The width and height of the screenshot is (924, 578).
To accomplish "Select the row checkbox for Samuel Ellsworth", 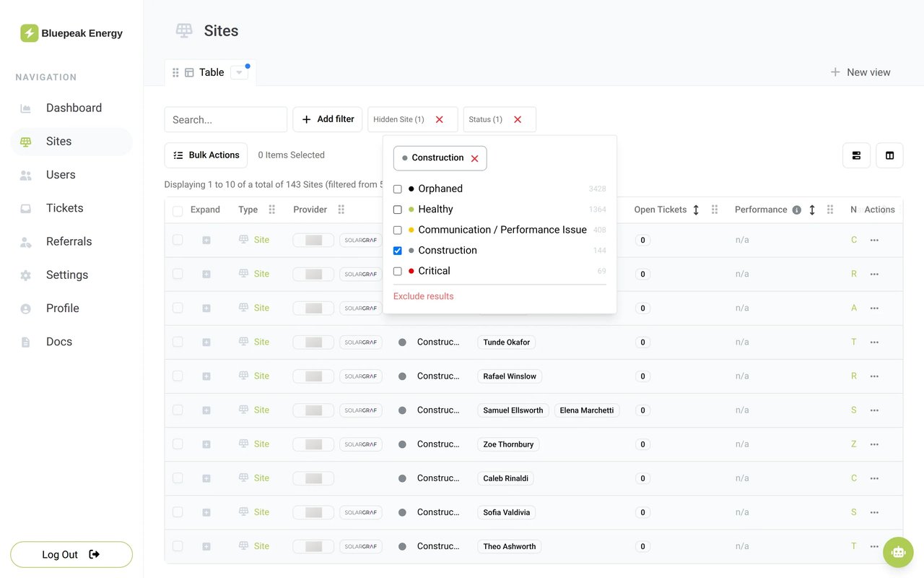I will tap(178, 410).
